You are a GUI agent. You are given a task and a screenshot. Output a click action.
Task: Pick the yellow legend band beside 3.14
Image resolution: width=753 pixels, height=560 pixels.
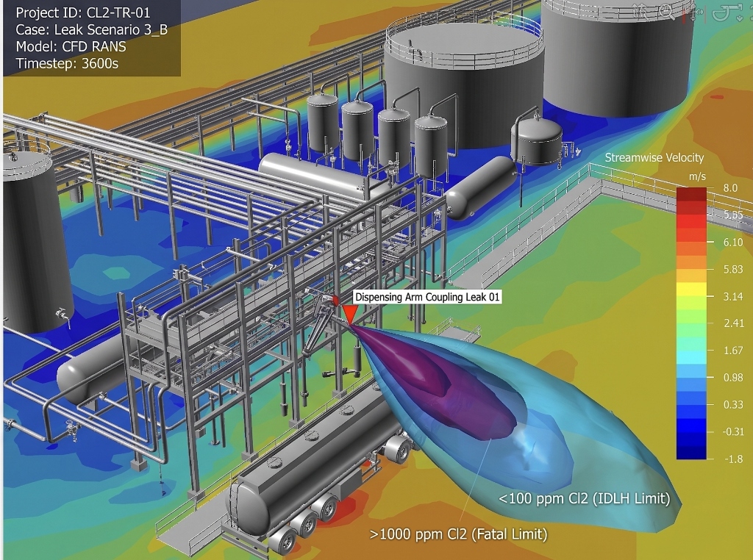click(x=691, y=289)
